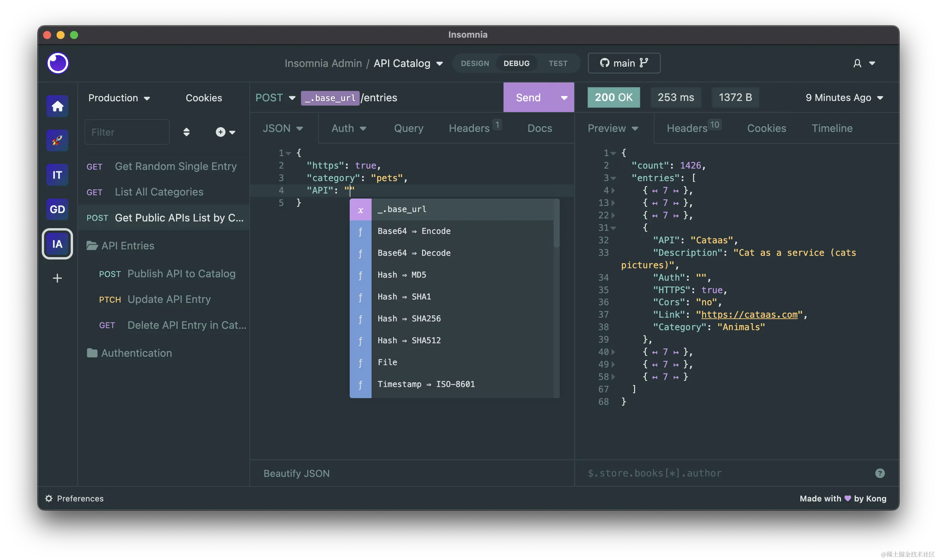Image resolution: width=937 pixels, height=560 pixels.
Task: Switch to TEST mode
Action: [558, 63]
